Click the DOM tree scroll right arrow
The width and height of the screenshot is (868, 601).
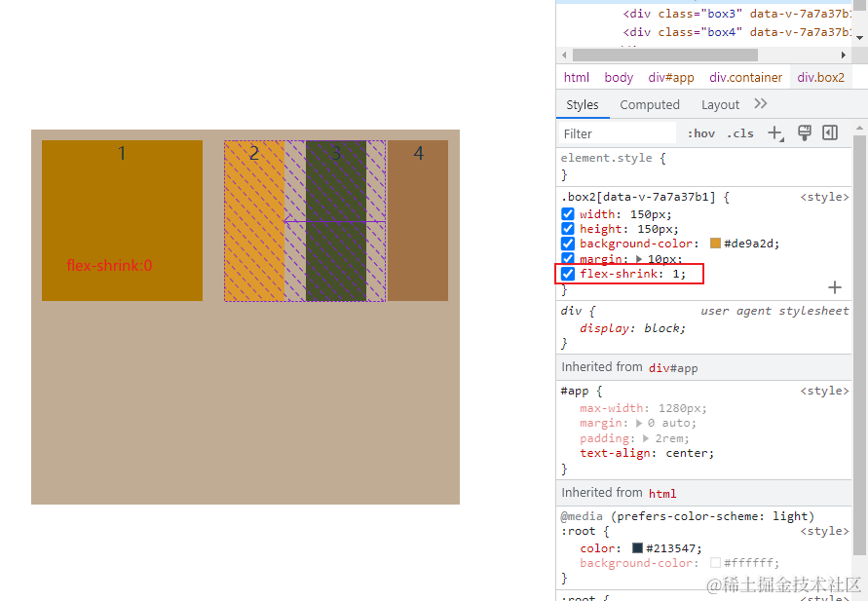(843, 55)
